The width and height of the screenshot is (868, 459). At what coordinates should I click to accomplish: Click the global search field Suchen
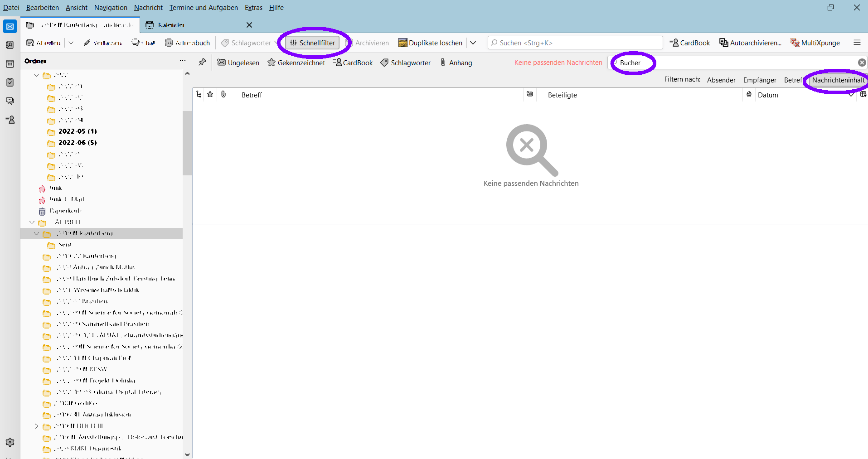pos(575,43)
